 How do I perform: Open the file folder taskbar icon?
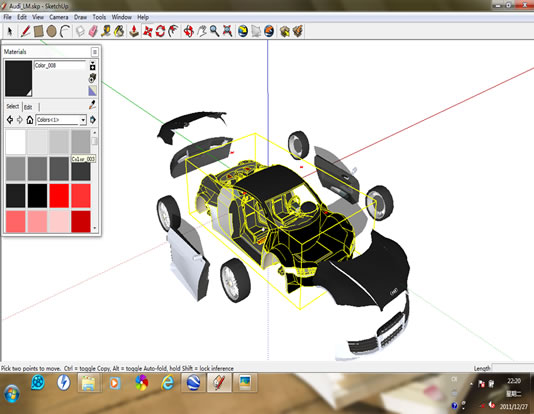point(89,383)
